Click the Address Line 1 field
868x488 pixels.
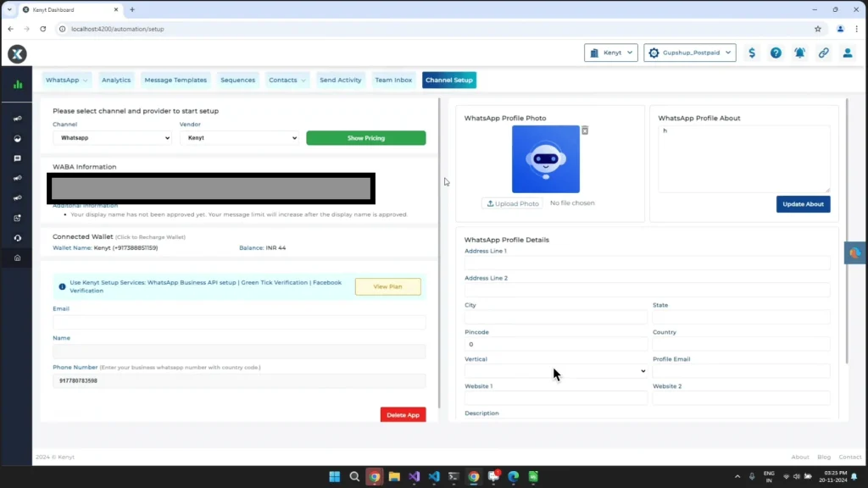click(647, 263)
